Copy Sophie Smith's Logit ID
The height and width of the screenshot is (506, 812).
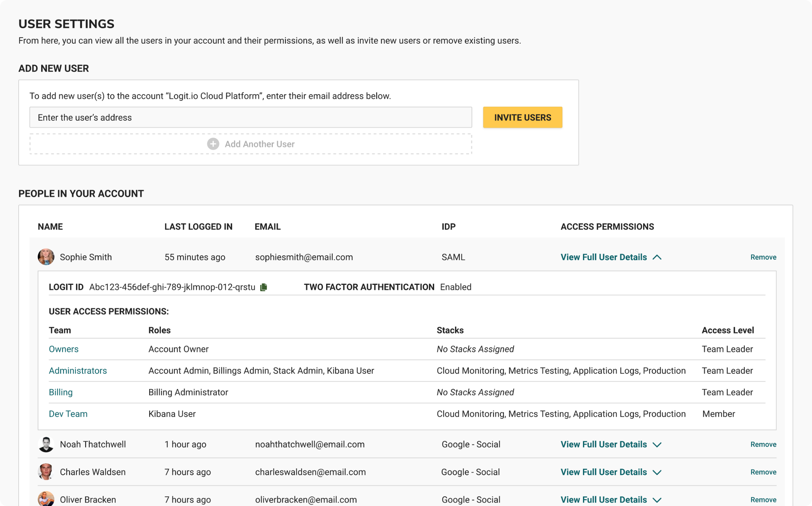click(x=263, y=287)
